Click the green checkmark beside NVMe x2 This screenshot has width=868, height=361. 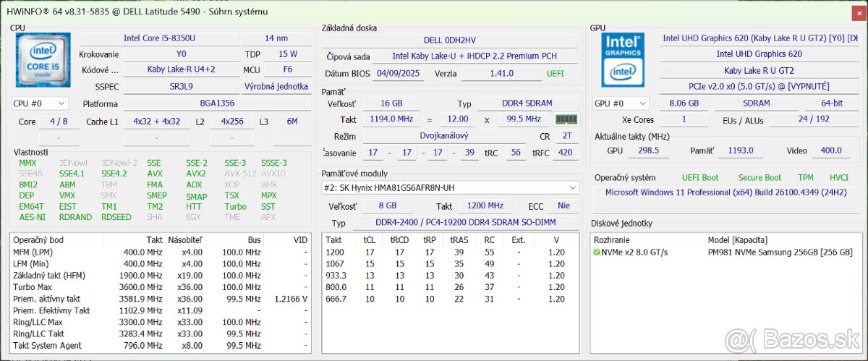pos(597,252)
